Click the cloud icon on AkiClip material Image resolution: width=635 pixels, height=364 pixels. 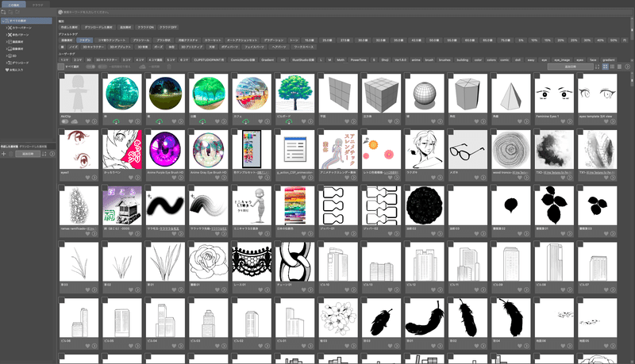74,121
